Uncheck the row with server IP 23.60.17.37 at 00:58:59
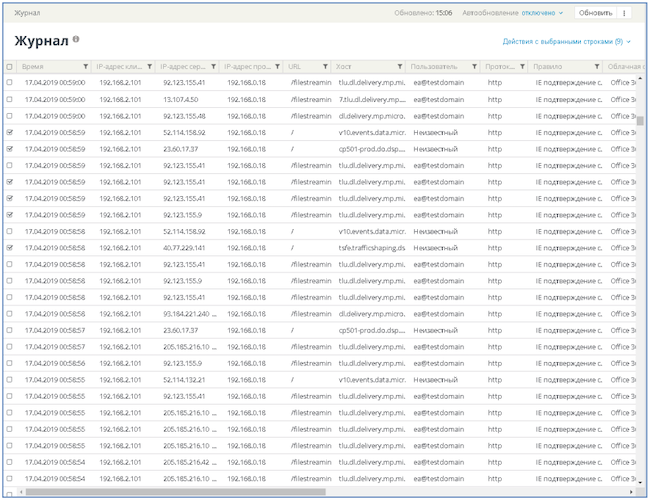This screenshot has width=650, height=500. click(10, 148)
